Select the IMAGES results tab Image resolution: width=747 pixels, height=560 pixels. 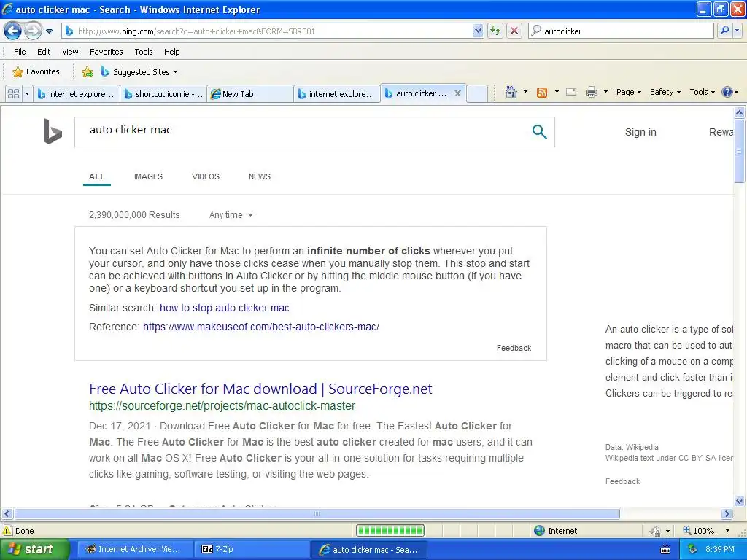148,176
